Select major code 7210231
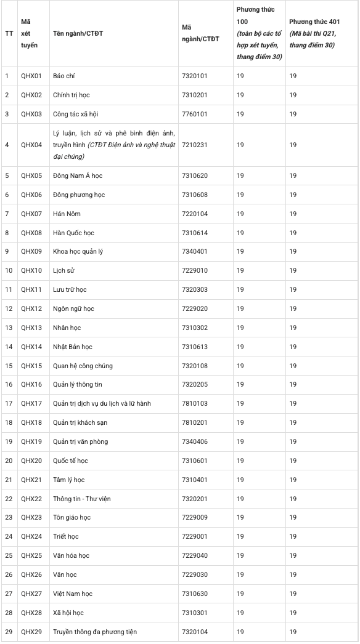 coord(195,145)
